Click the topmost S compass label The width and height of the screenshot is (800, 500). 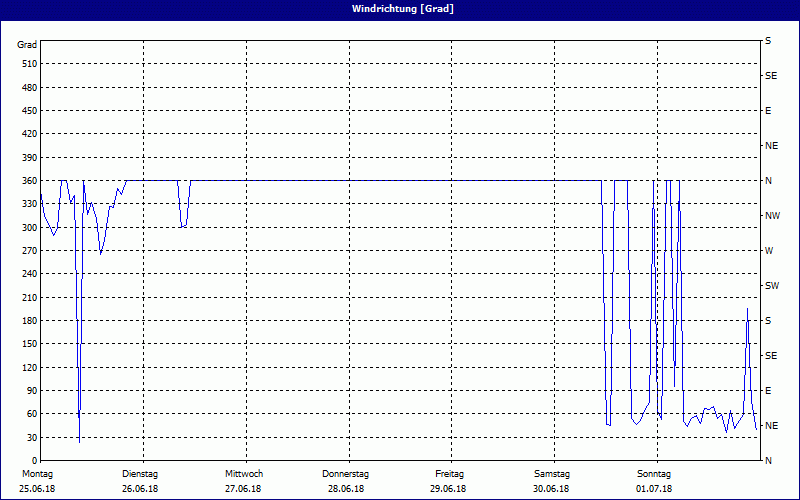coord(768,41)
